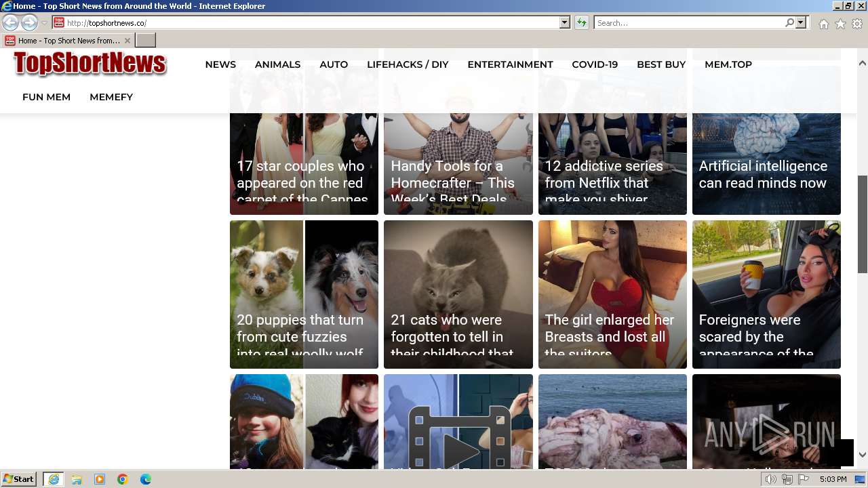This screenshot has height=488, width=868.
Task: Open the Windows Start menu
Action: point(19,479)
